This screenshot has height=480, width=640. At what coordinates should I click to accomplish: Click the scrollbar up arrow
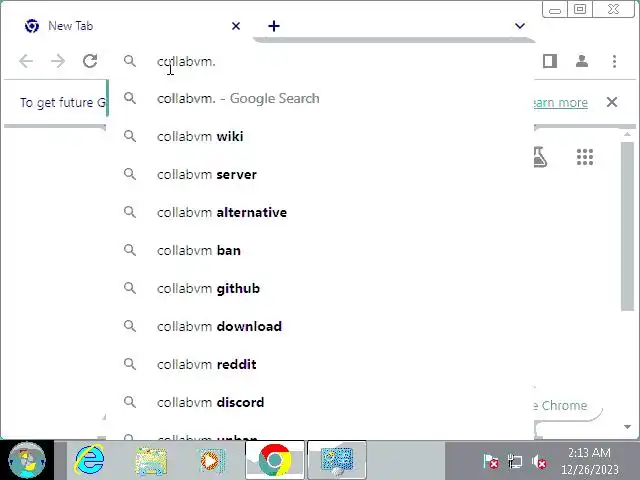coord(627,134)
